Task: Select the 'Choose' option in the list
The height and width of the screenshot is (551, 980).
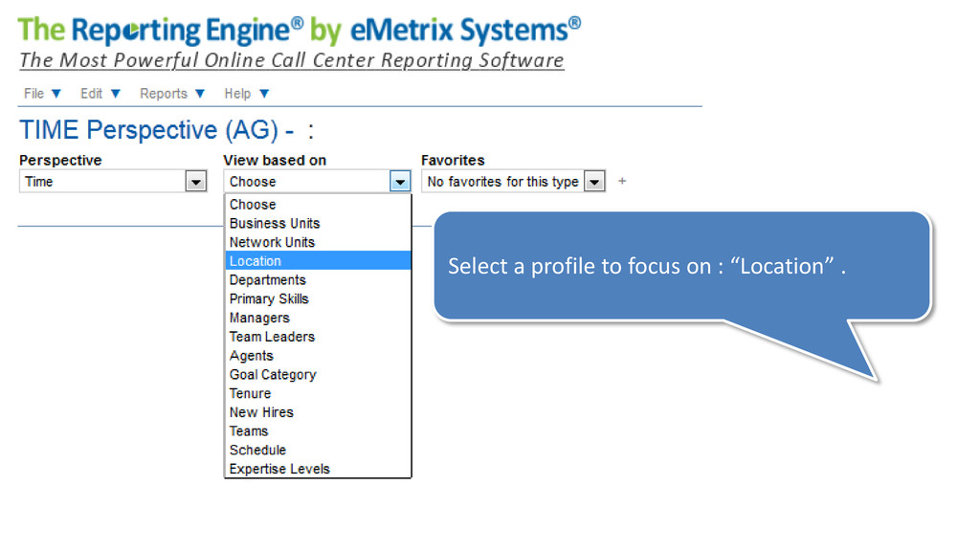Action: [x=318, y=205]
